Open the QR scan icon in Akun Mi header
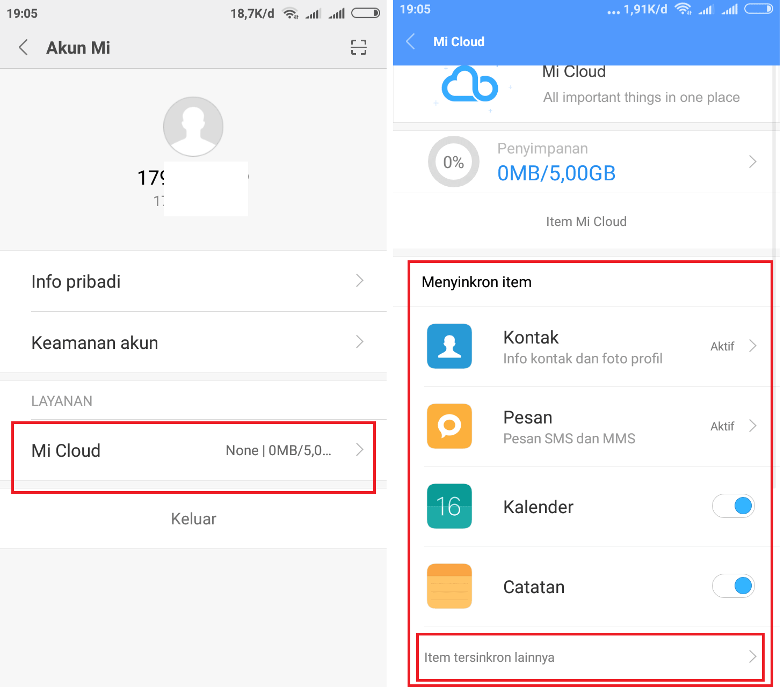 [x=359, y=47]
